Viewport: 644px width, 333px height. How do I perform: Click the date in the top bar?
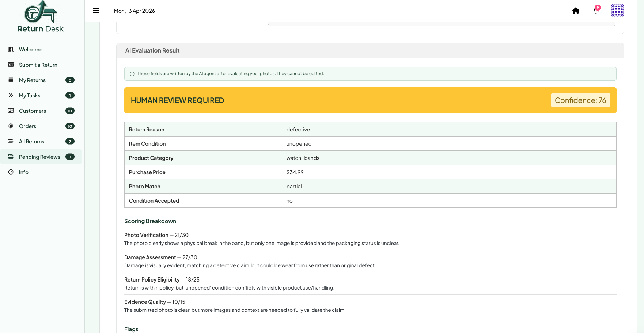(135, 11)
